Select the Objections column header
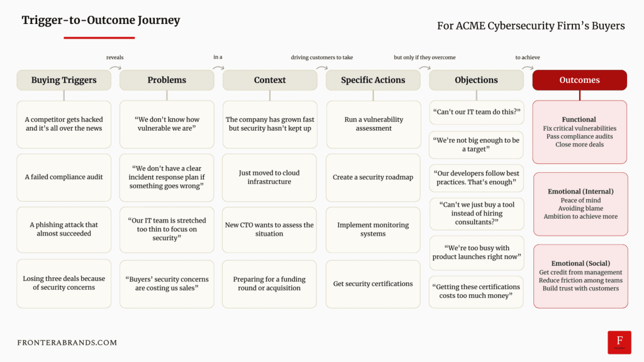The height and width of the screenshot is (362, 644). [476, 80]
